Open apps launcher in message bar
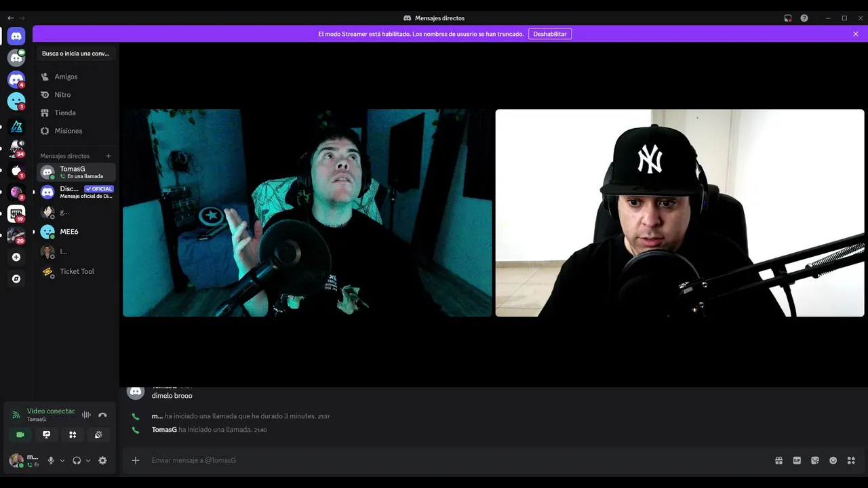 click(851, 460)
